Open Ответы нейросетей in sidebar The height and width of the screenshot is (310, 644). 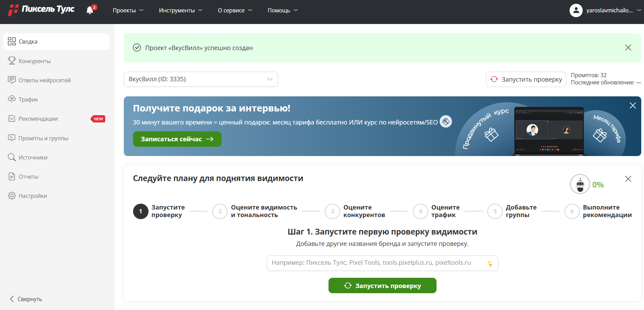click(44, 80)
